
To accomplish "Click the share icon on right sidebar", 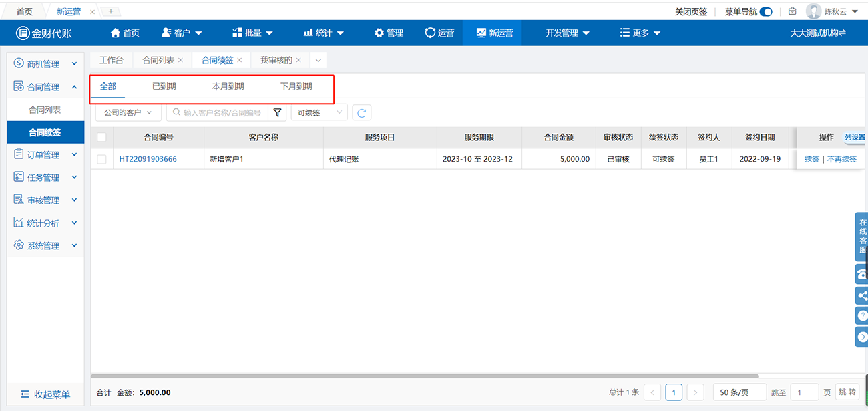I will [862, 295].
